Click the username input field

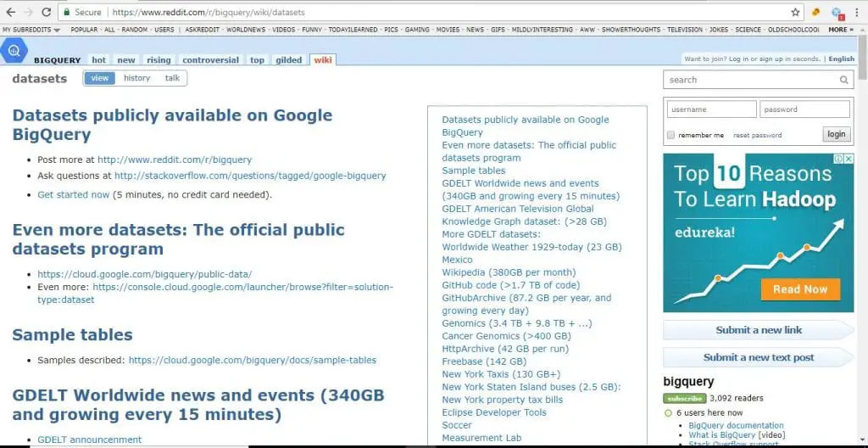pyautogui.click(x=711, y=109)
